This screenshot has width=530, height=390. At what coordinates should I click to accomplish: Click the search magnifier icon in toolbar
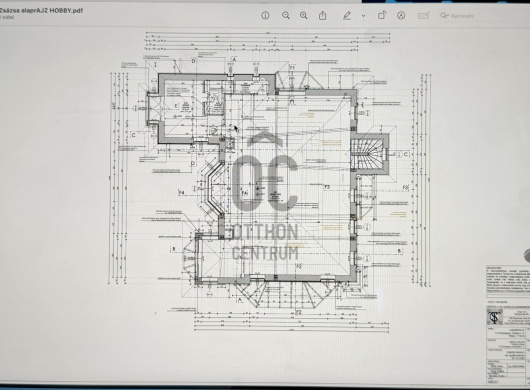444,16
